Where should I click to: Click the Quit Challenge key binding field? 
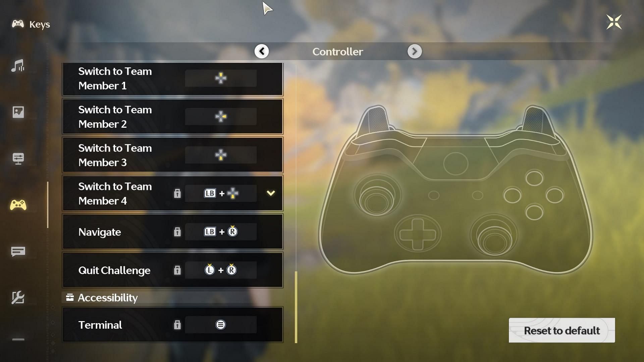pyautogui.click(x=220, y=270)
